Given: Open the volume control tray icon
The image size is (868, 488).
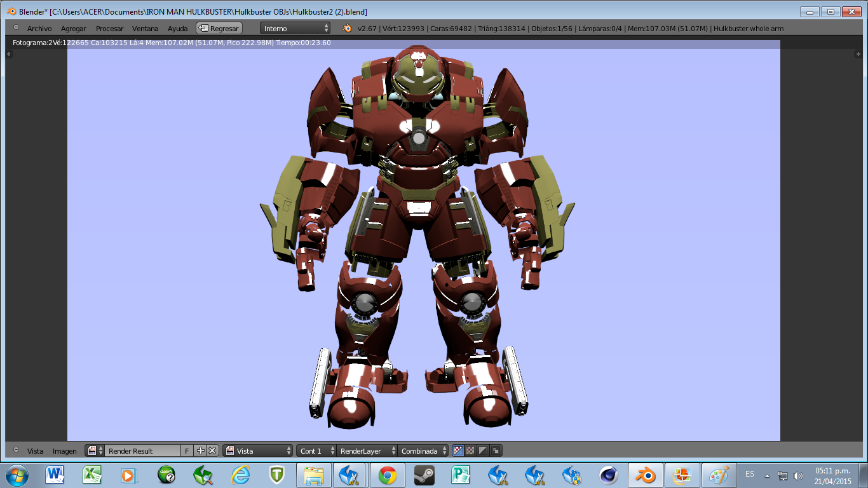Looking at the screenshot, I should click(798, 475).
